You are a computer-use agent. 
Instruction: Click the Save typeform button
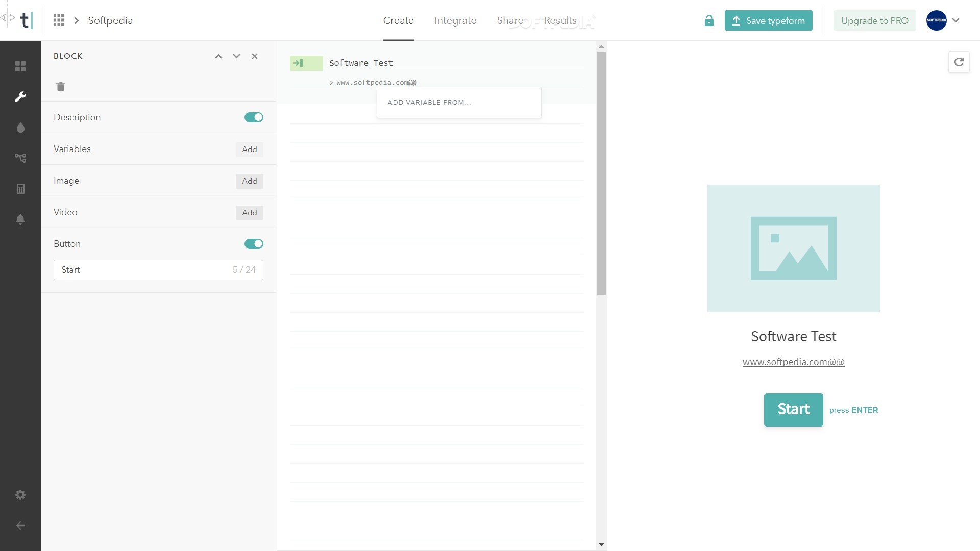point(768,20)
